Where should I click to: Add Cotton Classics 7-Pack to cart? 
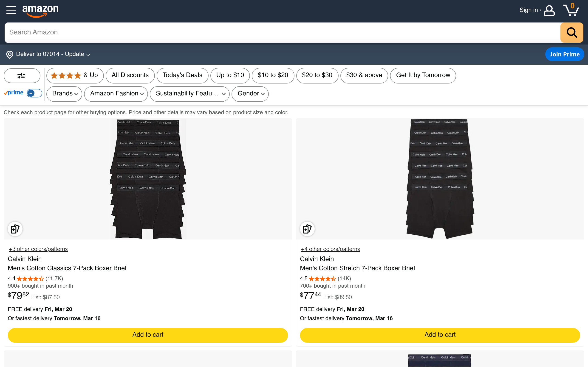coord(148,335)
